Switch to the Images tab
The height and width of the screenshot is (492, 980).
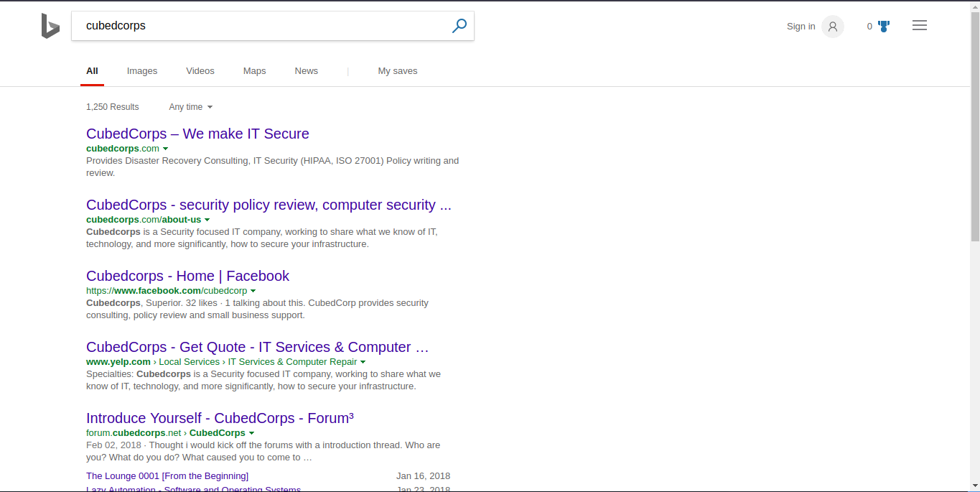click(x=142, y=71)
